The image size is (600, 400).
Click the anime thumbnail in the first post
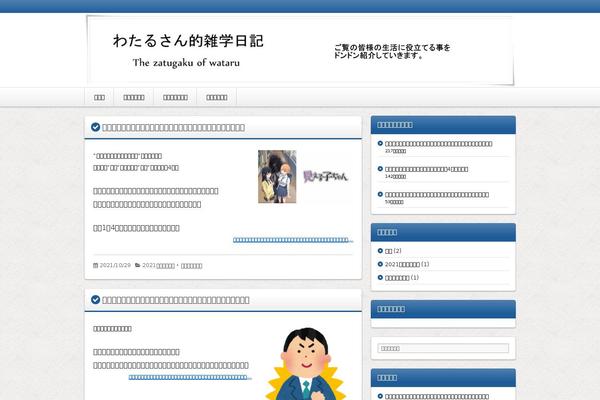305,176
